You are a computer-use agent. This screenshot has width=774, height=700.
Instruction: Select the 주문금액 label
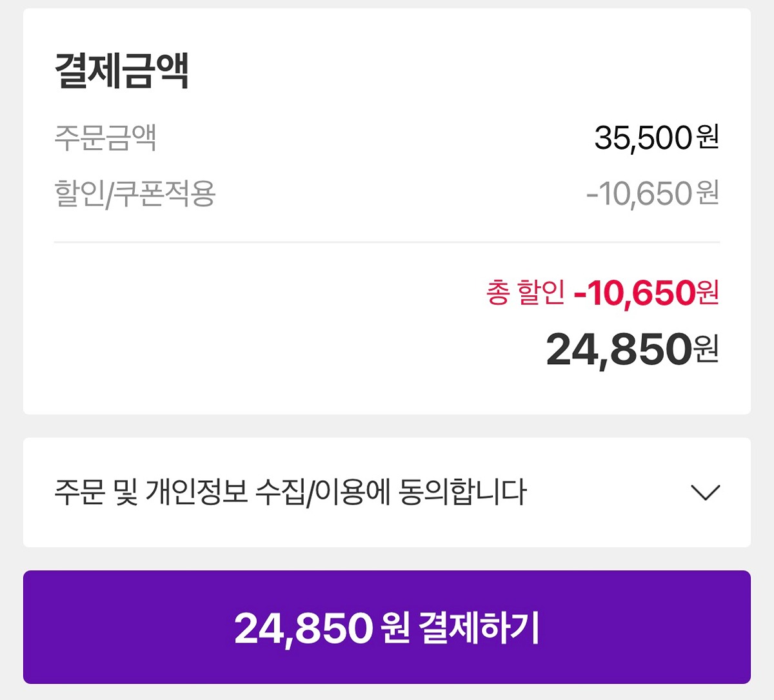point(106,137)
